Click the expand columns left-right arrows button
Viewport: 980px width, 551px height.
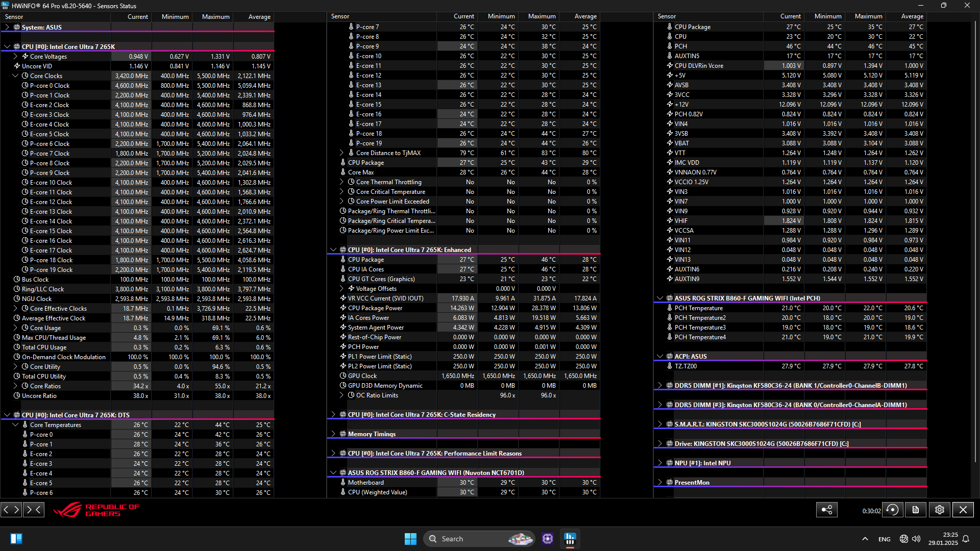coord(11,509)
